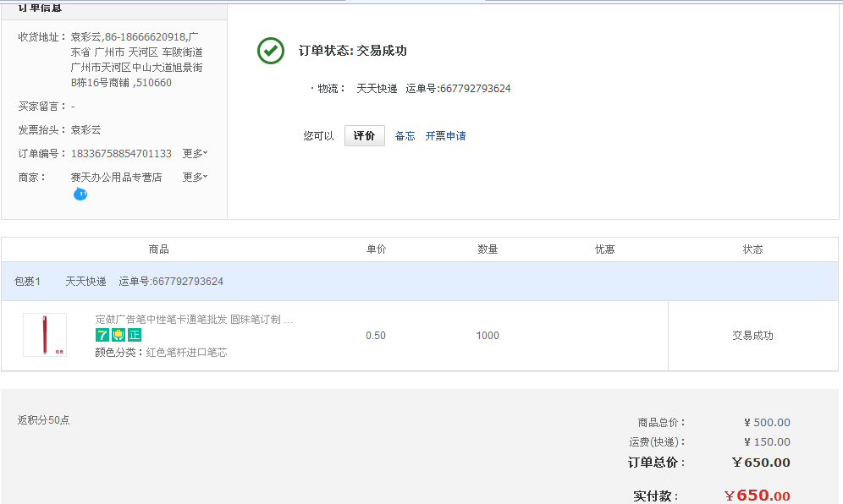Click the green checkmark order status icon

pyautogui.click(x=271, y=51)
